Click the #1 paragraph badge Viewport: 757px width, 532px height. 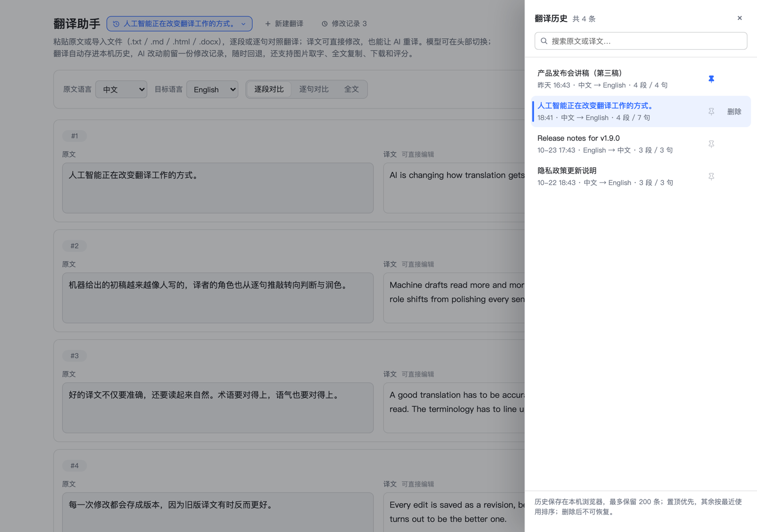coord(74,136)
